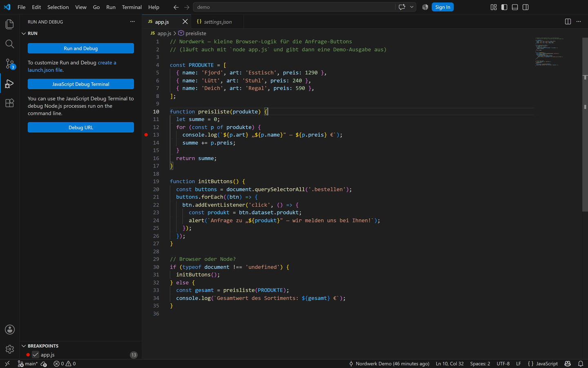Click the notifications bell icon
This screenshot has width=588, height=368.
[x=580, y=364]
